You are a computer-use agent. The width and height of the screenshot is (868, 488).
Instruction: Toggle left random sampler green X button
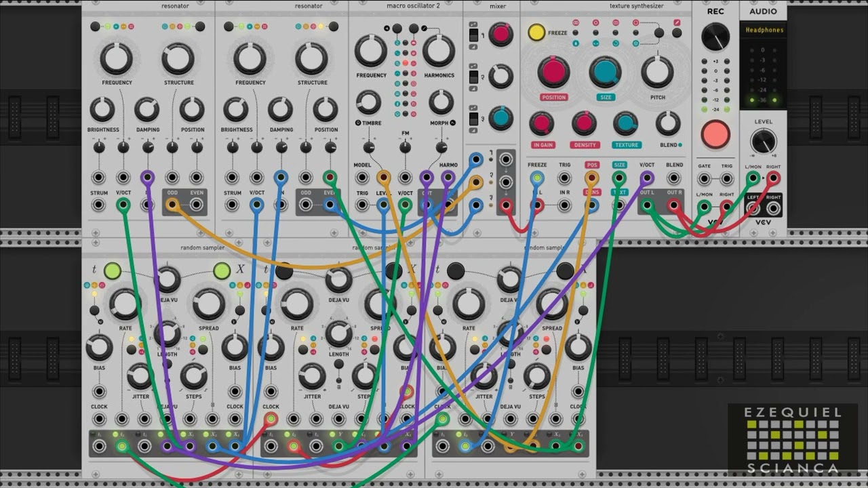221,271
